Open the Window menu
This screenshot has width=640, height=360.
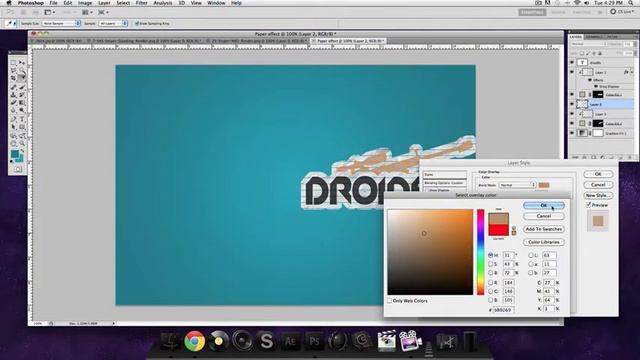tap(216, 3)
